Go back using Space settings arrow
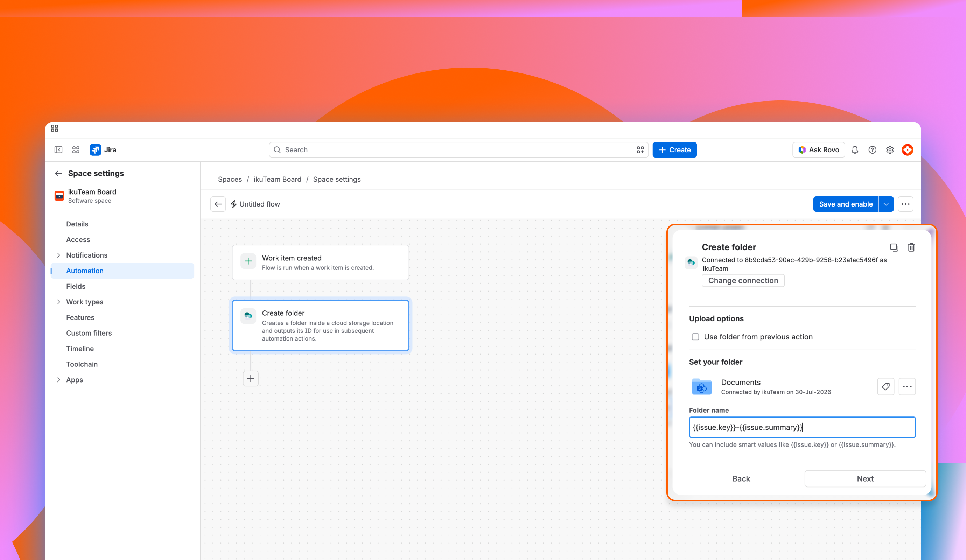This screenshot has width=966, height=560. [58, 173]
